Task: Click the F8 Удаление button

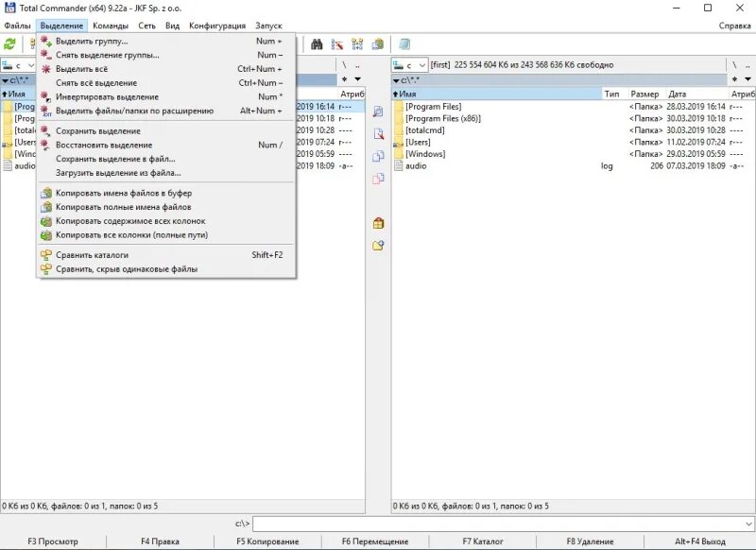Action: pyautogui.click(x=590, y=541)
